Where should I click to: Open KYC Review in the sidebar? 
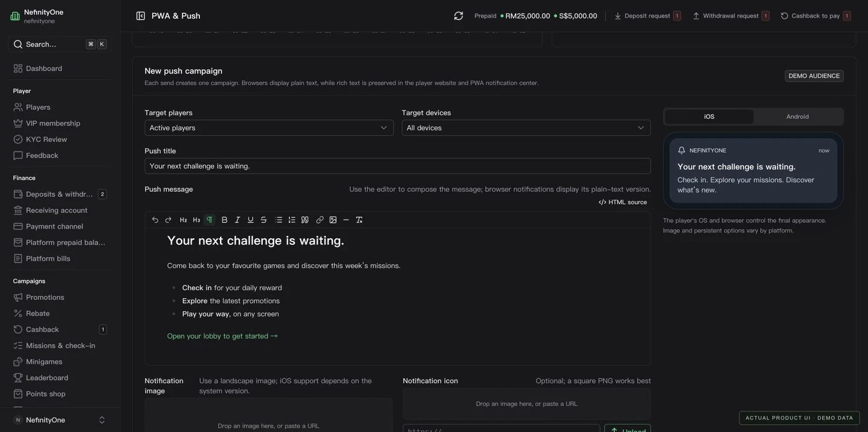[x=60, y=139]
